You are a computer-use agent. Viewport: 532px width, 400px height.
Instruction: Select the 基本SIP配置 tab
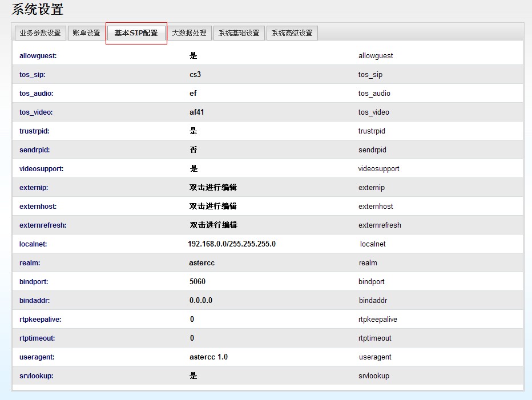point(136,33)
